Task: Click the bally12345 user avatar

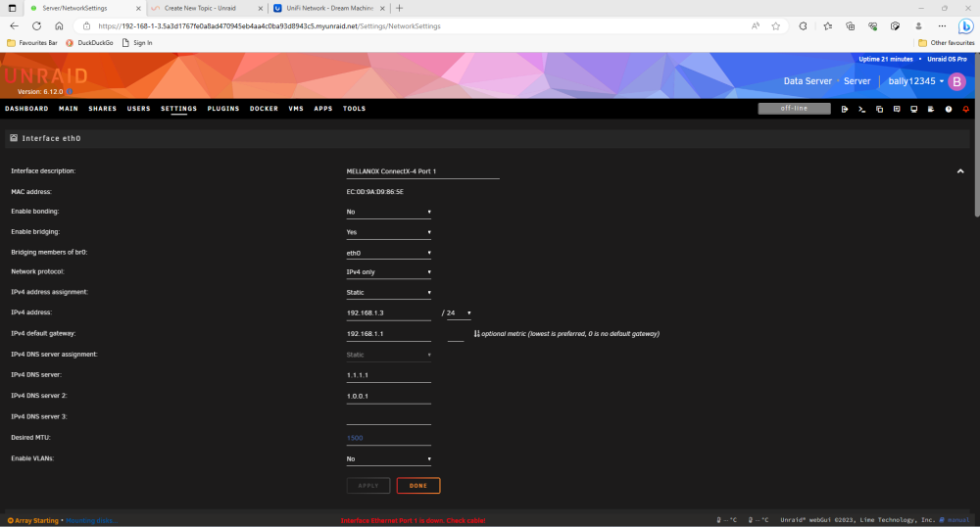Action: tap(956, 81)
